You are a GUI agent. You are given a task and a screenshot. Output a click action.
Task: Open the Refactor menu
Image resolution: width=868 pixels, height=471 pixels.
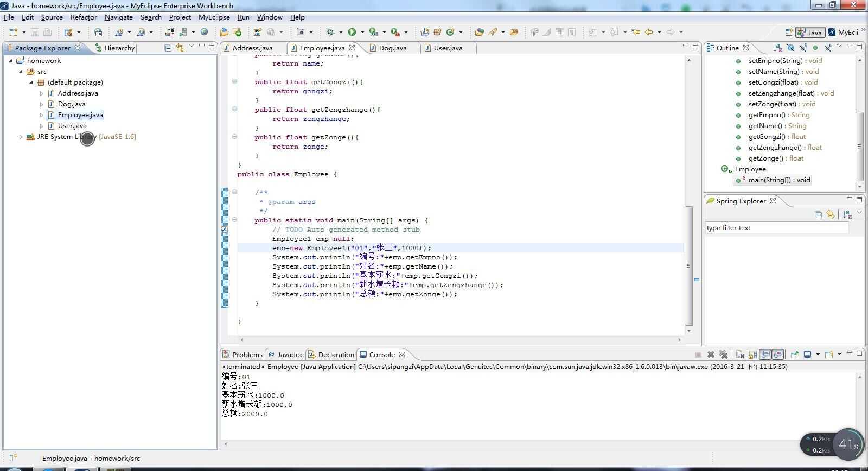point(84,17)
